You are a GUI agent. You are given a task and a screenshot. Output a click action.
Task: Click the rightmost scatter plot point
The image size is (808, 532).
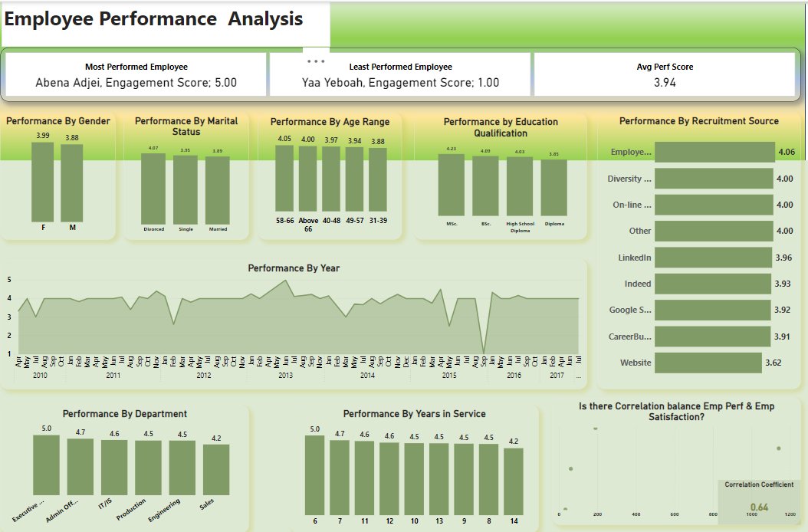[779, 448]
